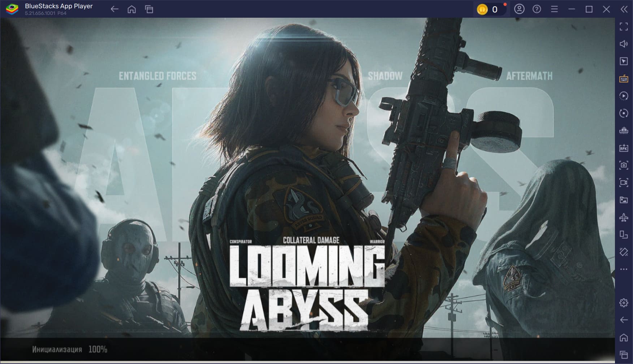Take a screenshot with sidebar camera icon
633x364 pixels.
[624, 165]
